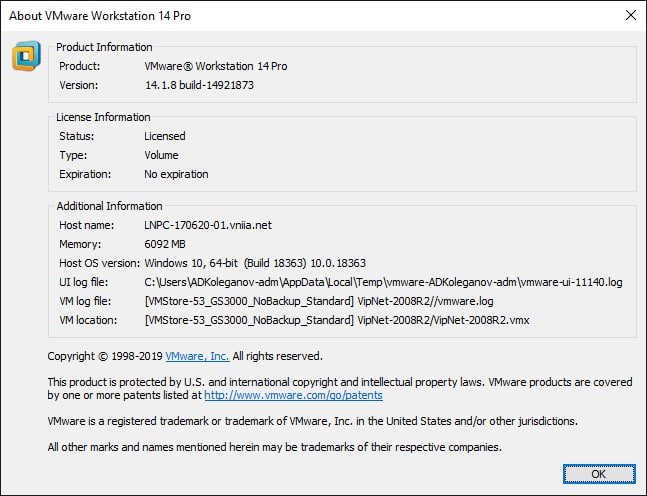This screenshot has height=496, width=647.
Task: Click the 'All other marks and names' trademark sentence
Action: 274,447
